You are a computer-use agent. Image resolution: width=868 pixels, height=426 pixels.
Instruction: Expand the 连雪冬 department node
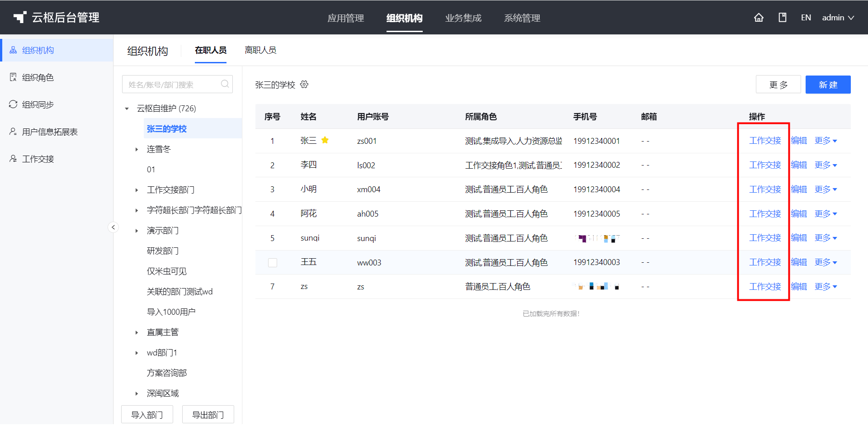pyautogui.click(x=137, y=149)
